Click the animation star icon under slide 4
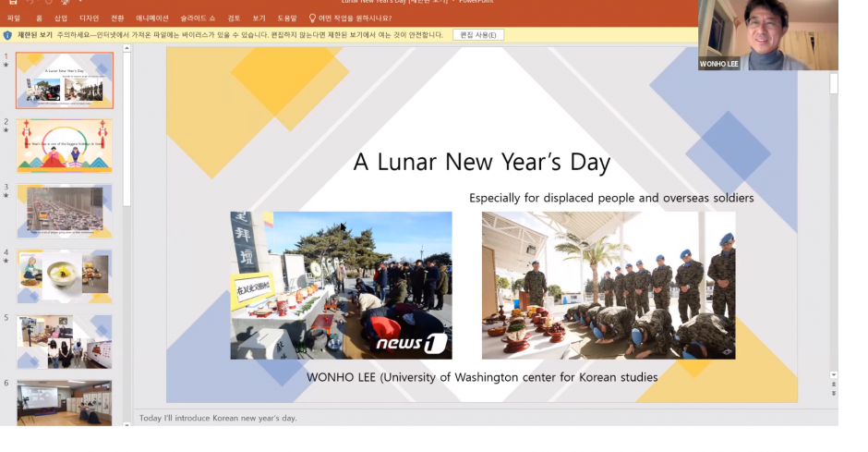Viewport: 868px width, 452px height. (6, 261)
